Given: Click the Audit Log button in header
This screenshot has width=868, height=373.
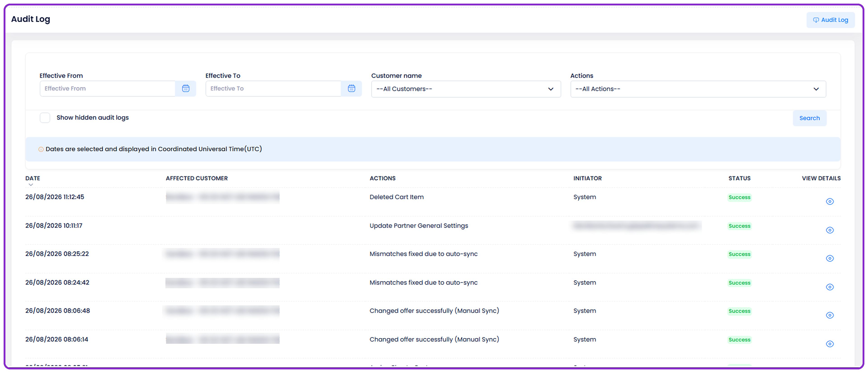Looking at the screenshot, I should point(830,20).
